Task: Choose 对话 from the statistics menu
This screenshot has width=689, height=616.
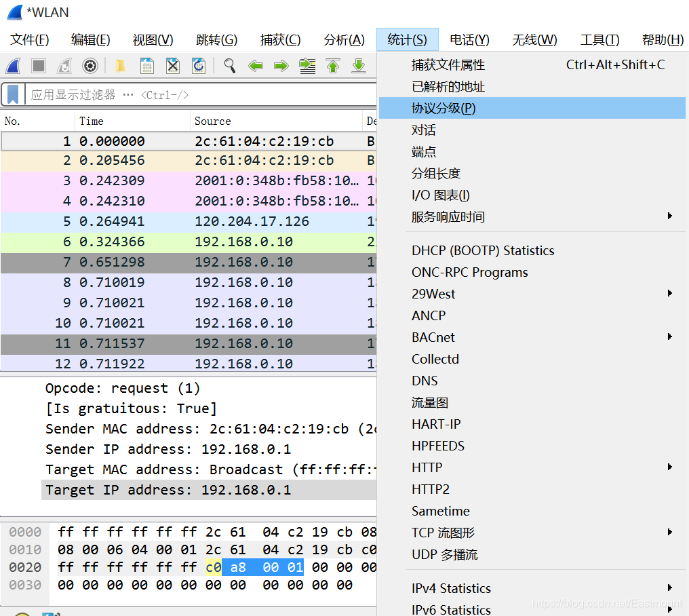Action: pos(532,130)
